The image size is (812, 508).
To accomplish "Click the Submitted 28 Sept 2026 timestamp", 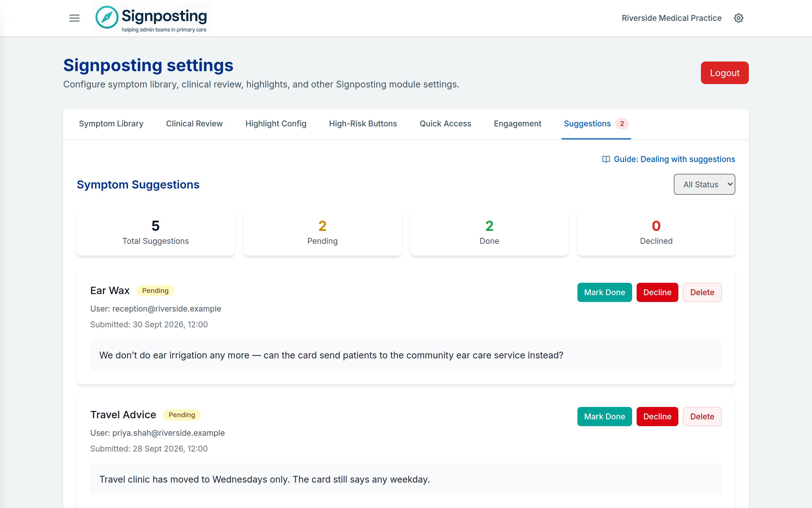I will [x=149, y=448].
